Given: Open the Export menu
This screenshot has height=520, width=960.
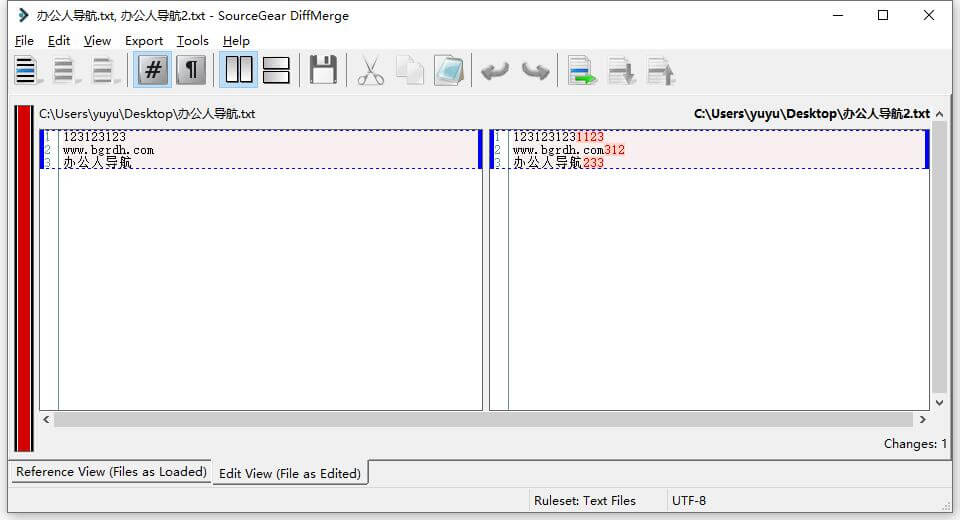Looking at the screenshot, I should (144, 41).
